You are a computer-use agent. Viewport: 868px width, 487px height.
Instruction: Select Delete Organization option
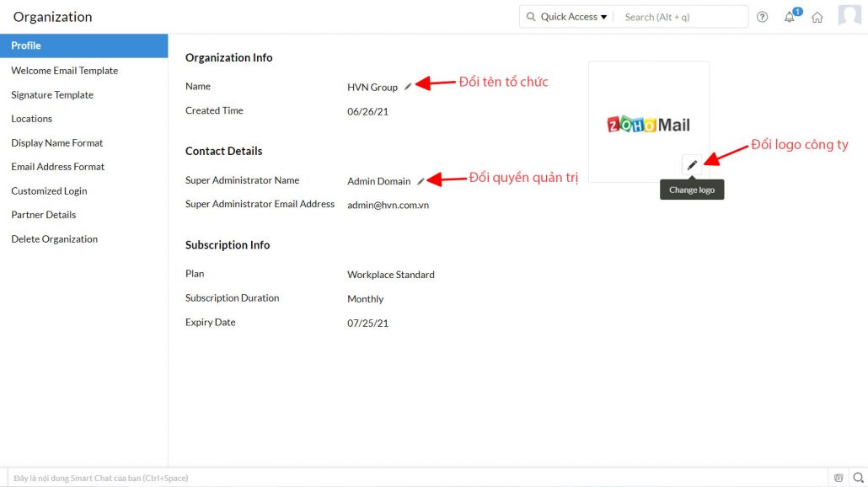click(54, 239)
